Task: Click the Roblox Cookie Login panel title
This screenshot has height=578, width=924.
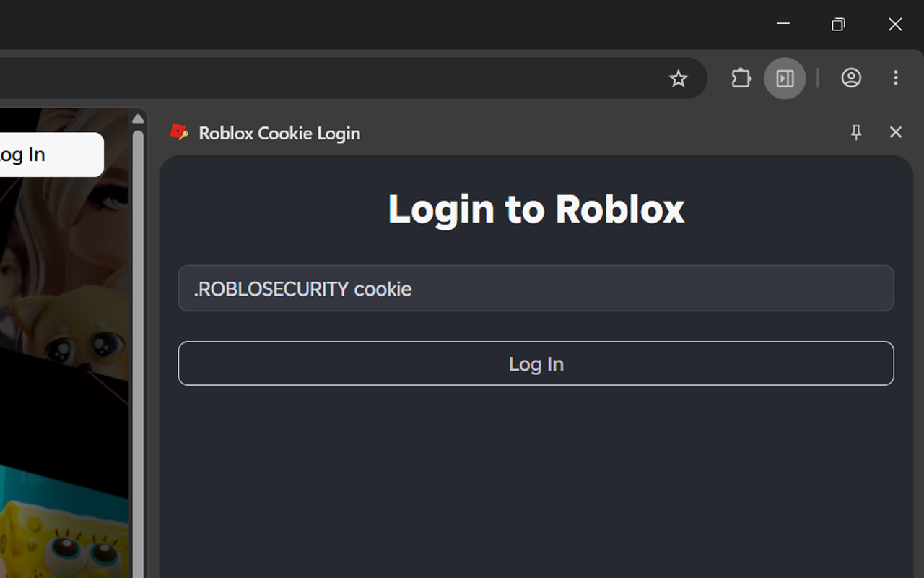Action: tap(279, 133)
